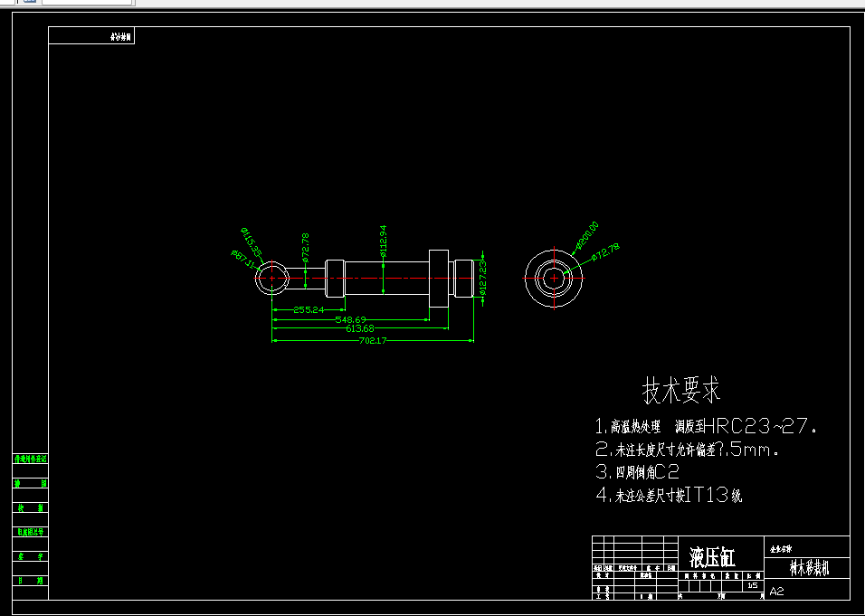Image resolution: width=865 pixels, height=616 pixels.
Task: Click the ø87.11 diameter label
Action: [243, 259]
